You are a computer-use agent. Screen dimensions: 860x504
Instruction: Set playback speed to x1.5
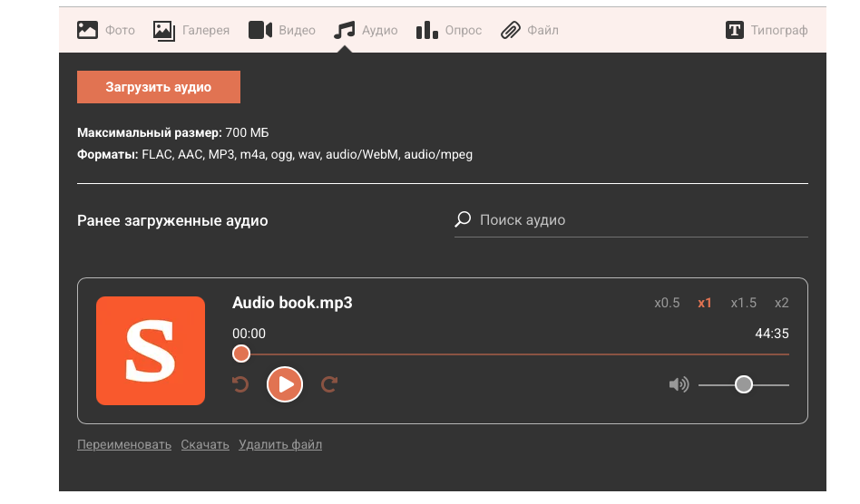pos(743,303)
